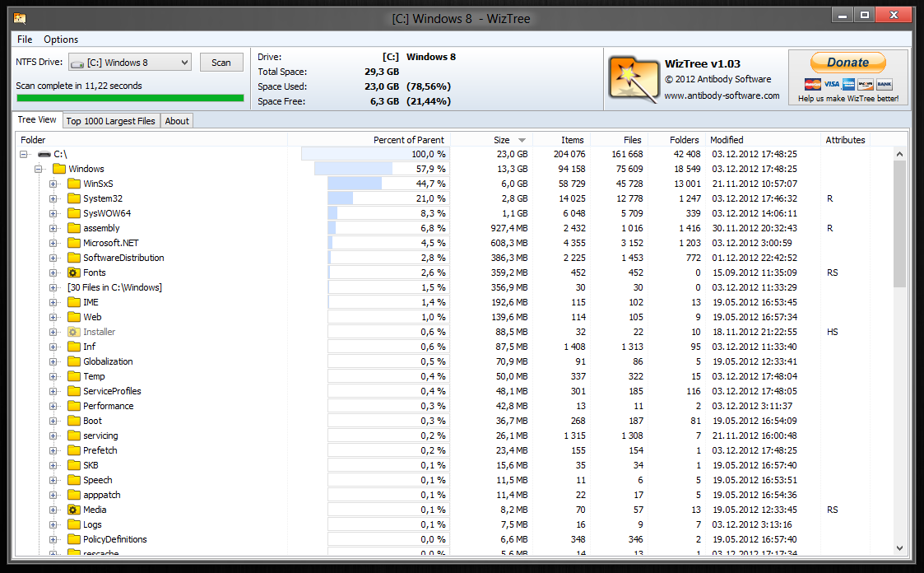Switch to the Tree View tab
924x573 pixels.
point(37,119)
